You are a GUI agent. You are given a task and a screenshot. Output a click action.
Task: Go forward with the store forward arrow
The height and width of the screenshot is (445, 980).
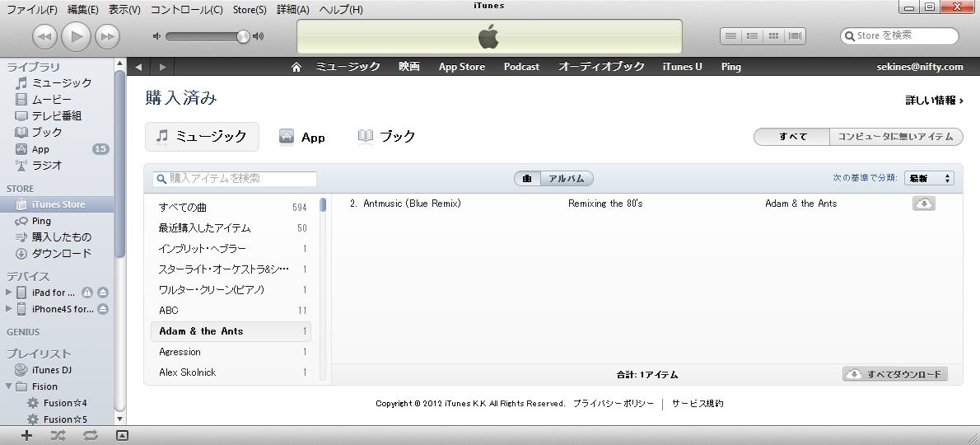click(162, 67)
